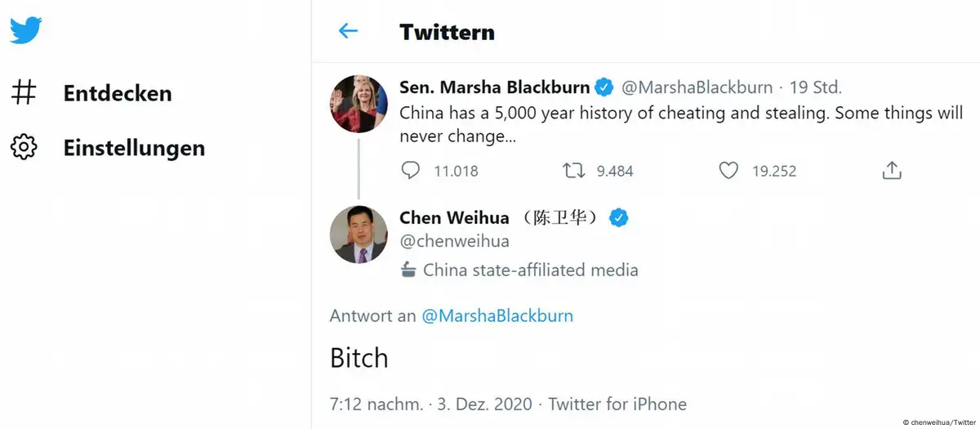Share the tweet via the upload icon

892,171
